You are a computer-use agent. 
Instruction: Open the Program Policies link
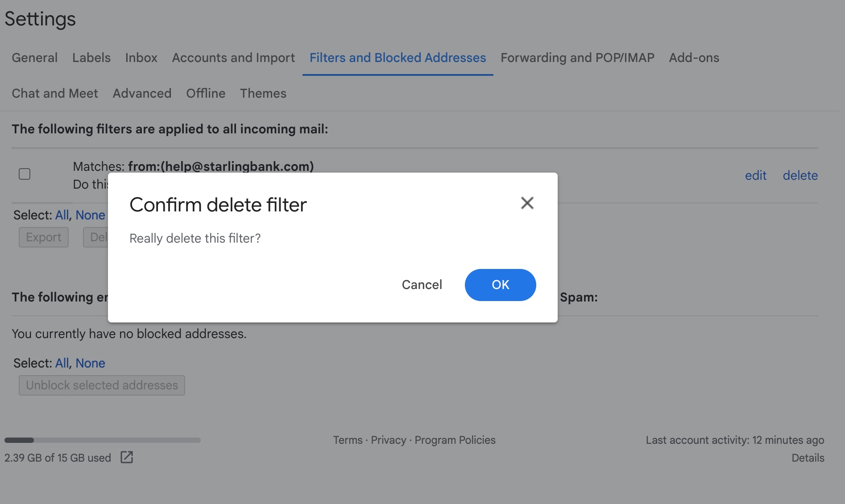pyautogui.click(x=455, y=440)
